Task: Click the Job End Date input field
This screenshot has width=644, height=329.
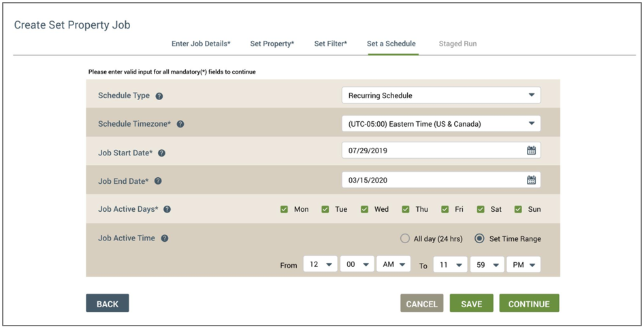Action: point(441,180)
